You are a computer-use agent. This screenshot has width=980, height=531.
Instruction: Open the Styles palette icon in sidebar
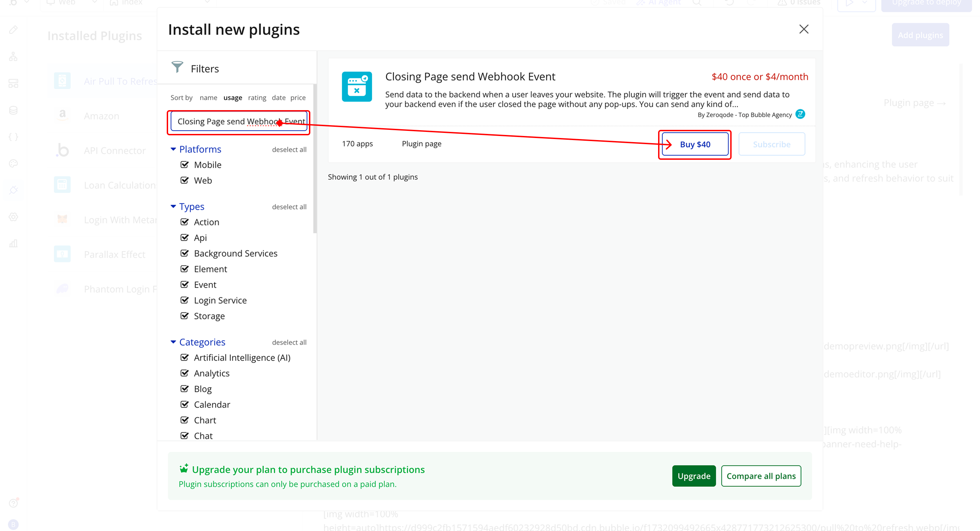(13, 164)
